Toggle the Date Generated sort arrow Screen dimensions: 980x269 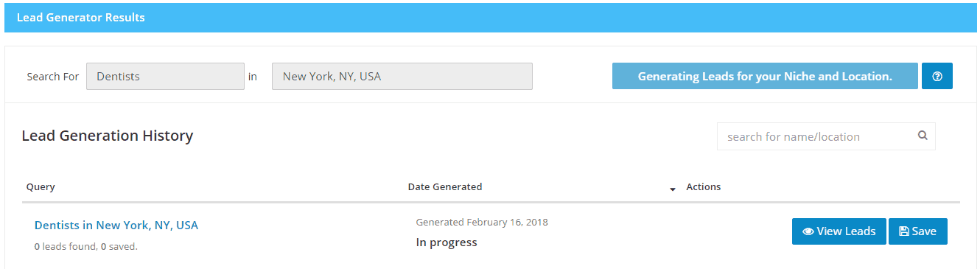point(672,189)
